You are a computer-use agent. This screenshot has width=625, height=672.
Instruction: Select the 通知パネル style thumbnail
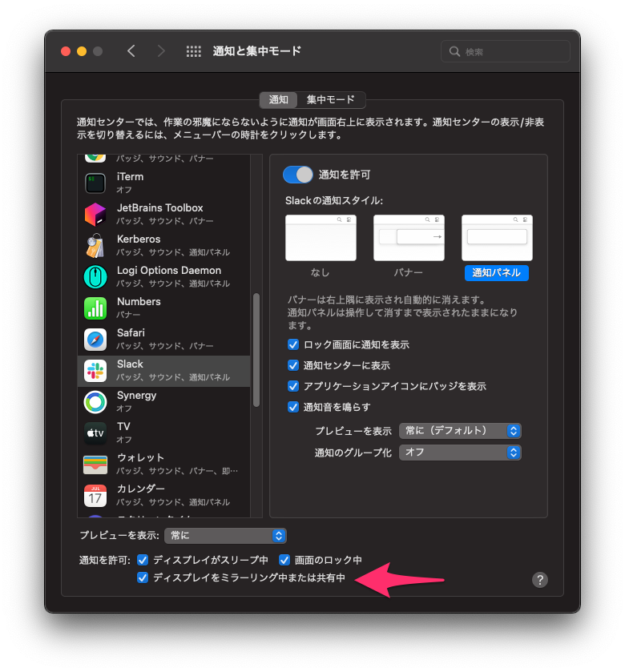pos(497,238)
